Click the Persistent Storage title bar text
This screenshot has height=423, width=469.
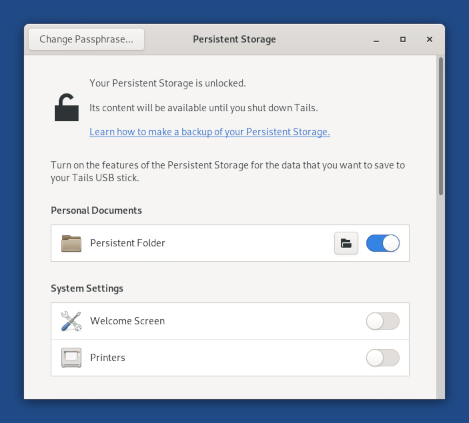pos(234,39)
